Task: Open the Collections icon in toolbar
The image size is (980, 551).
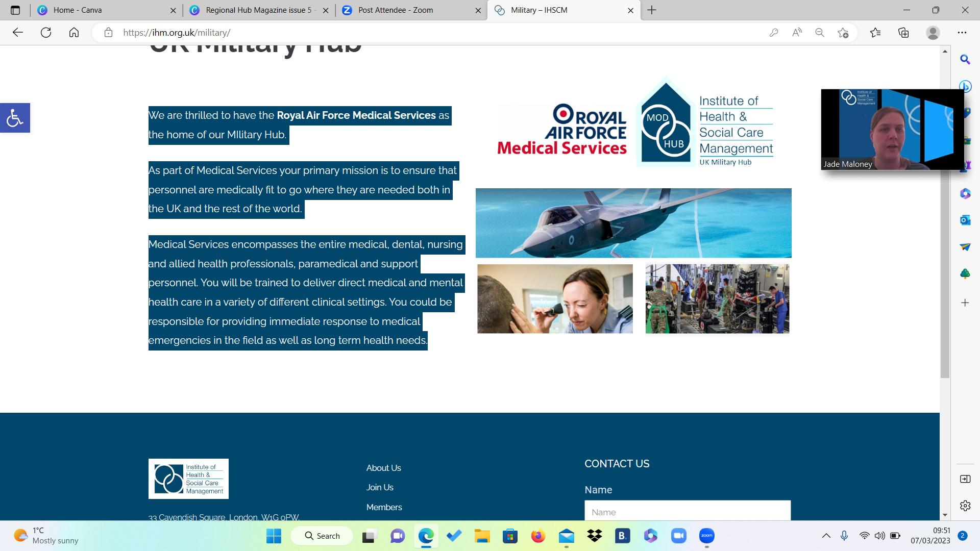Action: point(903,33)
